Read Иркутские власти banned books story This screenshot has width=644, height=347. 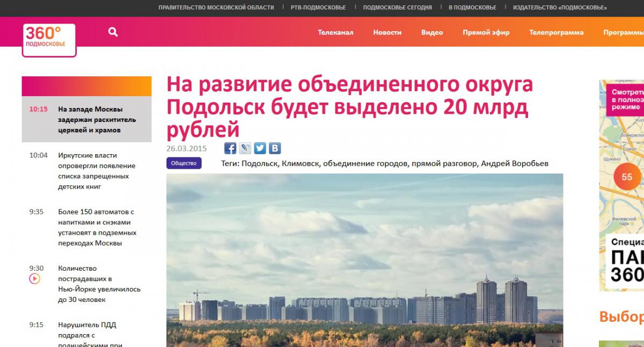click(97, 171)
